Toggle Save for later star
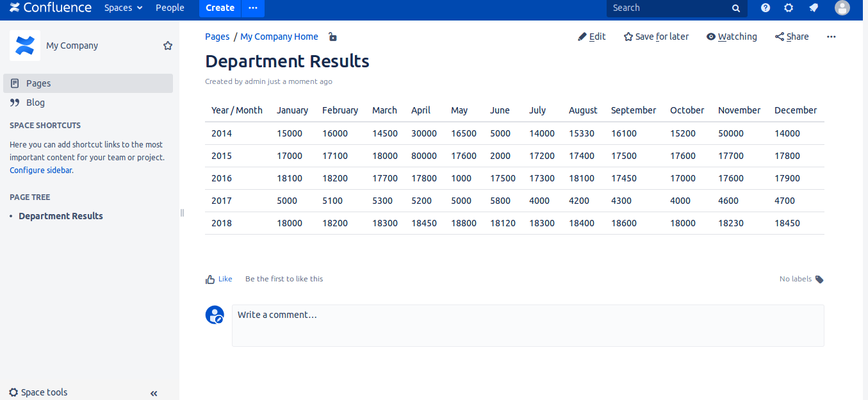 (656, 37)
